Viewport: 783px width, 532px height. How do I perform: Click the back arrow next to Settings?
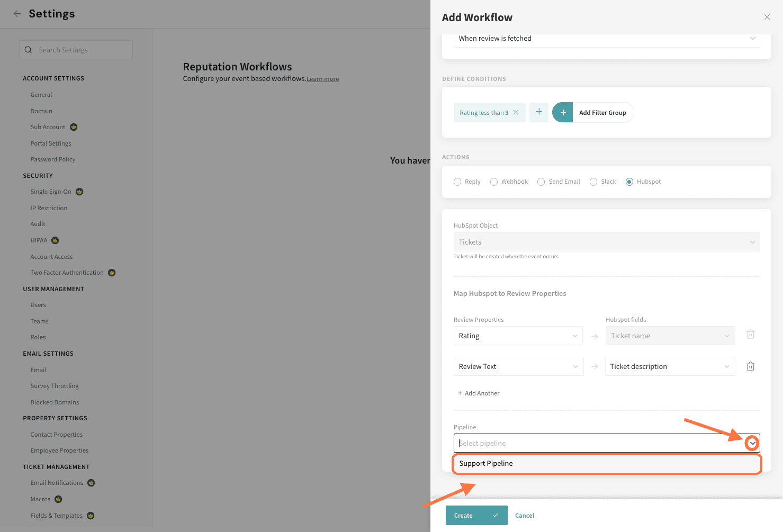pyautogui.click(x=17, y=14)
